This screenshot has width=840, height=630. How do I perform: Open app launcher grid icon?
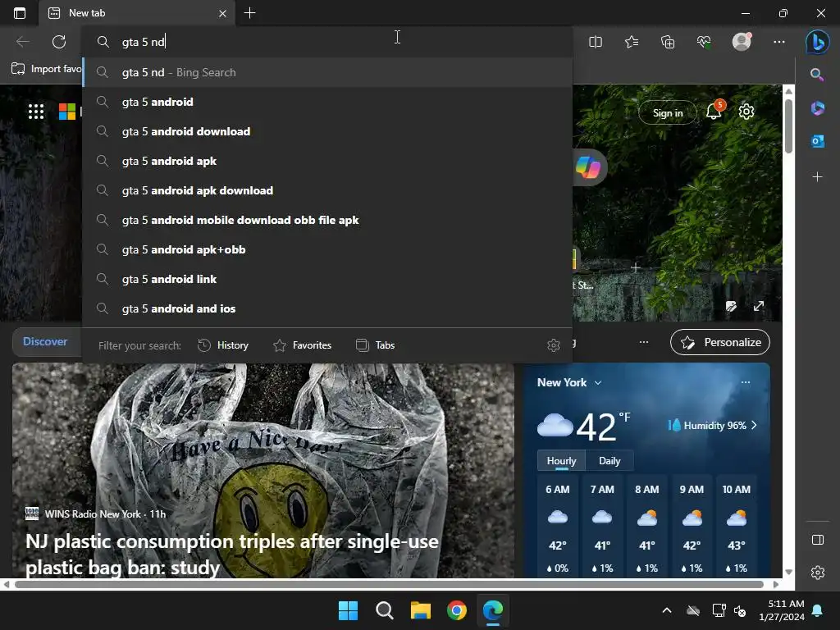pos(36,112)
